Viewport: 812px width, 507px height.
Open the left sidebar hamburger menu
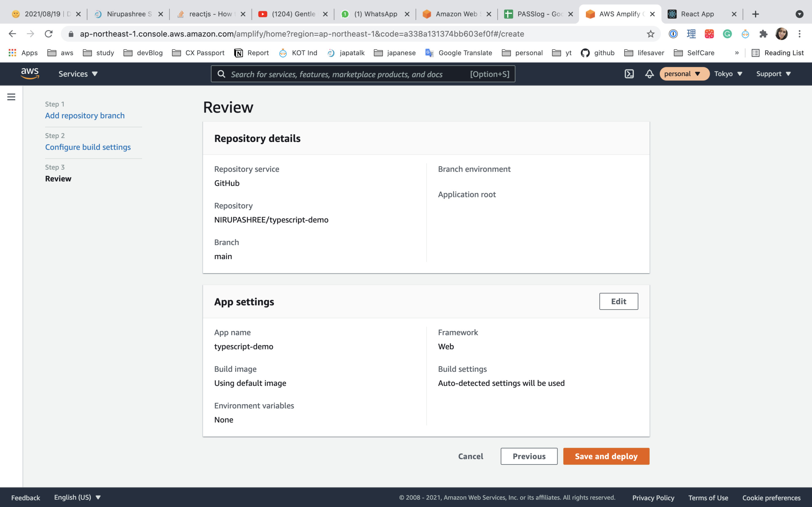[11, 97]
